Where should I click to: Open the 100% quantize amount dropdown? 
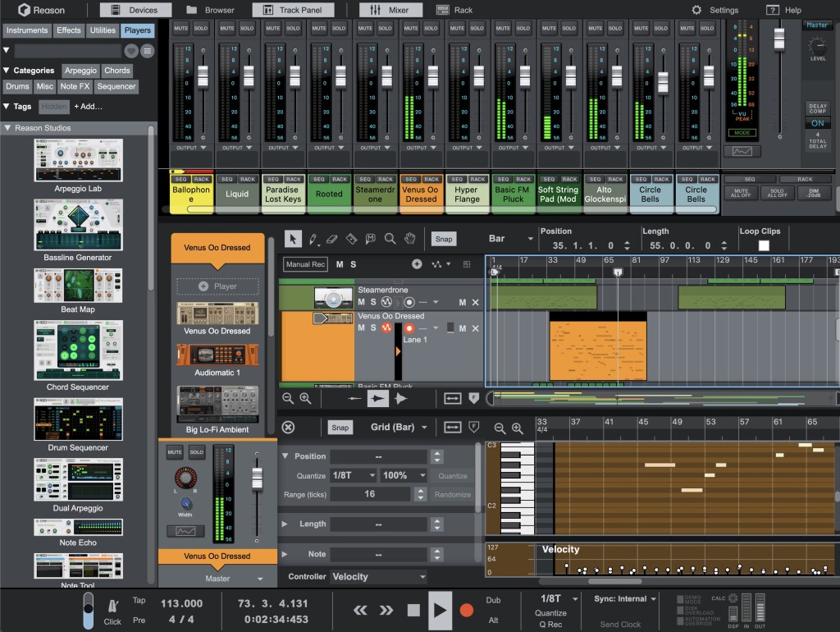click(404, 475)
